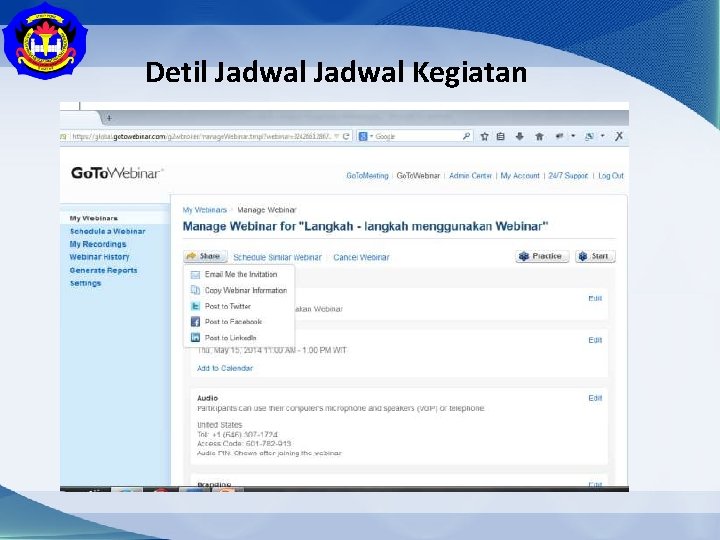Click the GoToWebinar logo
This screenshot has width=720, height=540.
click(117, 174)
